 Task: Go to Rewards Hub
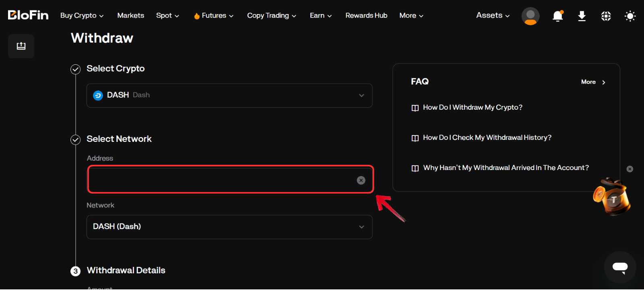click(x=366, y=15)
